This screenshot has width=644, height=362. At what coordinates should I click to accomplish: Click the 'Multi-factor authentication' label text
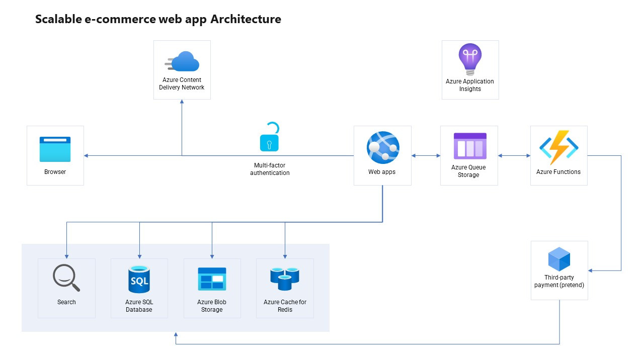tap(270, 169)
